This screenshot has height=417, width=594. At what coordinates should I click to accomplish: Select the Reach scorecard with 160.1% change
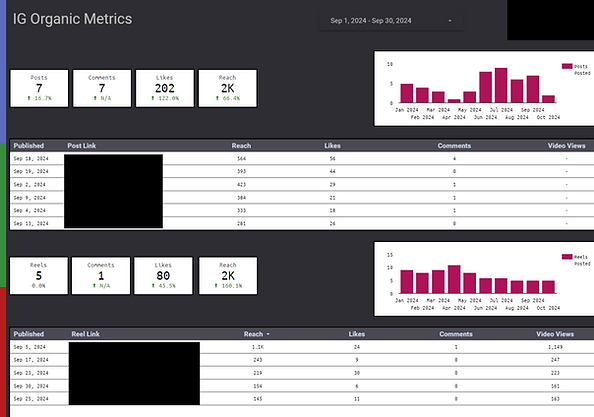[x=228, y=276]
